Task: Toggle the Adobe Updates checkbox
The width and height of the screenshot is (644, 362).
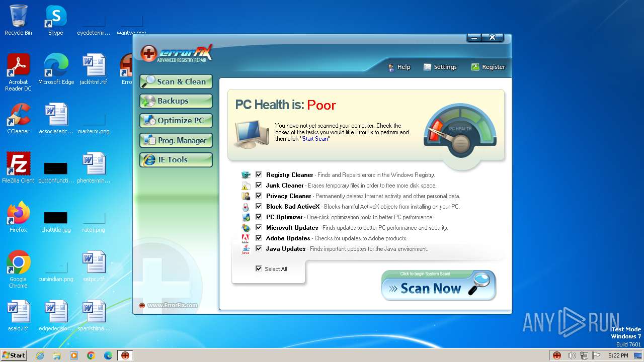Action: pos(259,238)
